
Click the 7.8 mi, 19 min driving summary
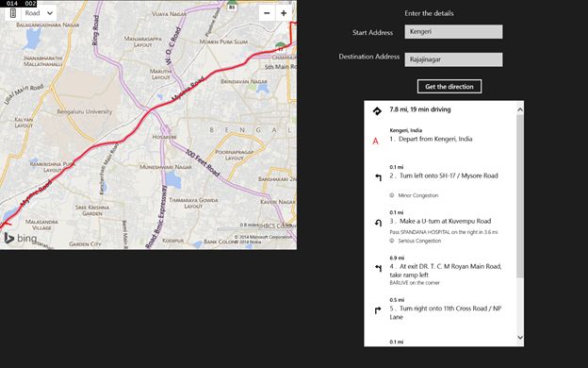tap(420, 109)
